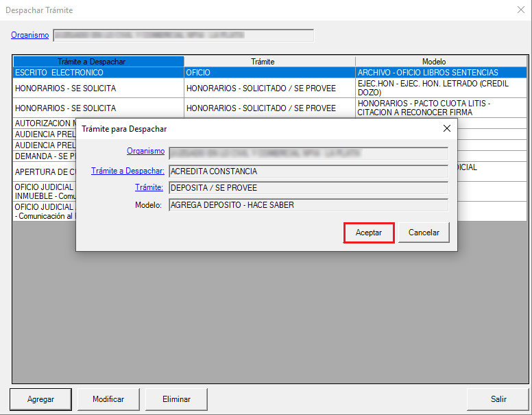
Task: Click the Trámite column header
Action: click(269, 62)
